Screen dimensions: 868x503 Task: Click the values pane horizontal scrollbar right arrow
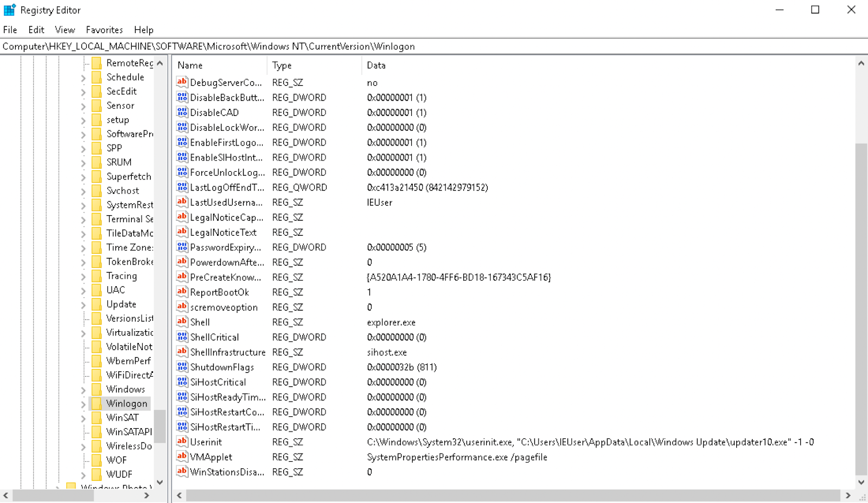848,495
